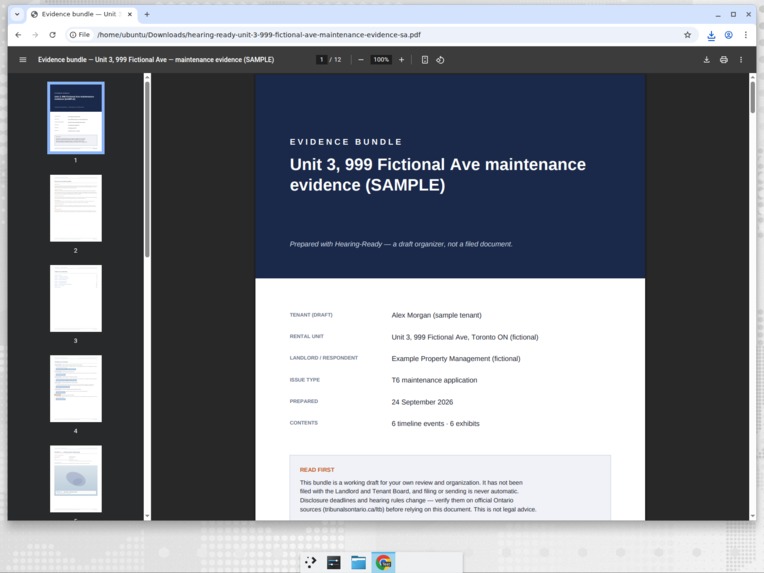This screenshot has height=573, width=764.
Task: Click document scrollbar down arrow
Action: (752, 516)
